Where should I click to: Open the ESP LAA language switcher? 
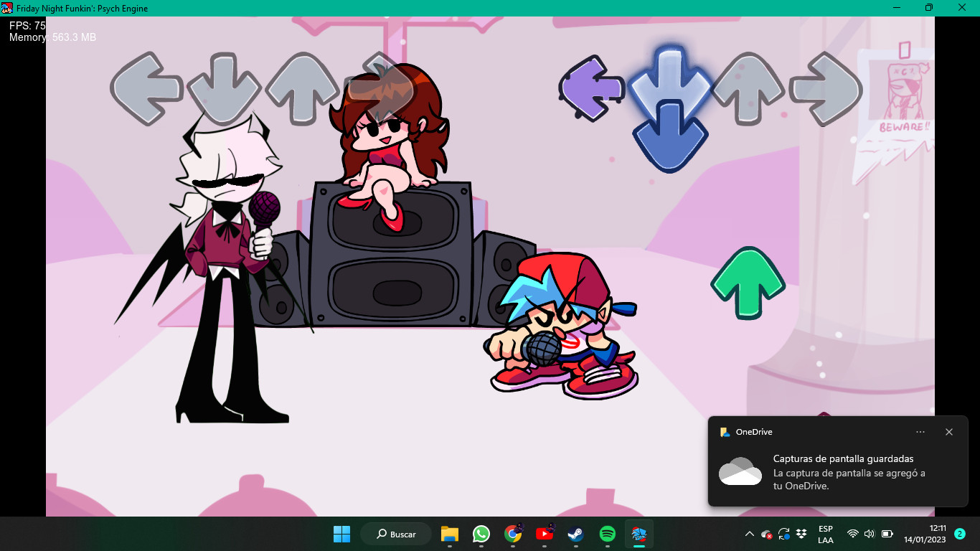(x=825, y=534)
